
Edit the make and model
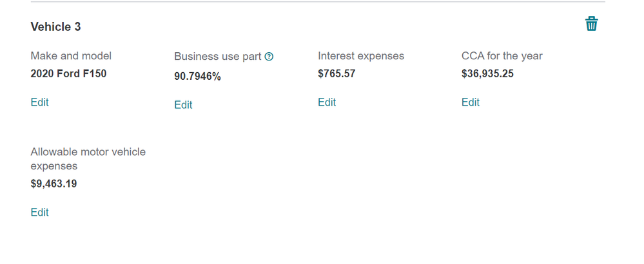pyautogui.click(x=39, y=102)
